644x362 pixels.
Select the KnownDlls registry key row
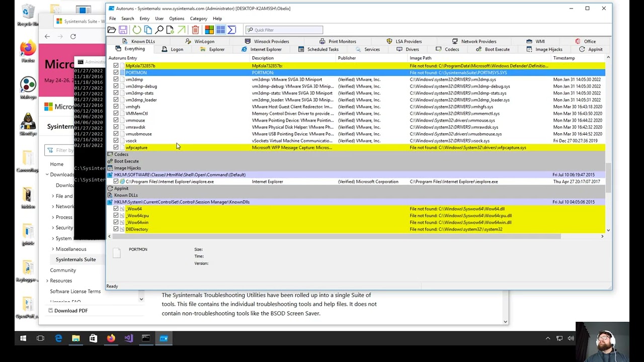[x=356, y=202]
